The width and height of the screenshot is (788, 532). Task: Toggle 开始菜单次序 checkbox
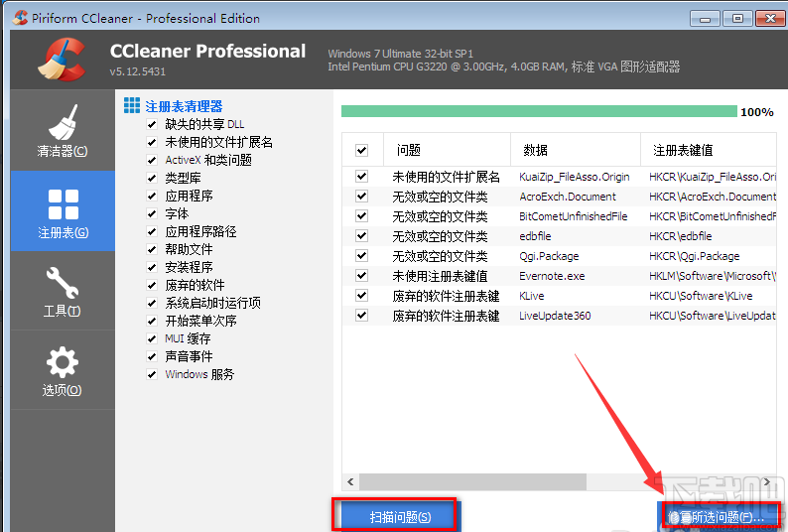pyautogui.click(x=152, y=321)
